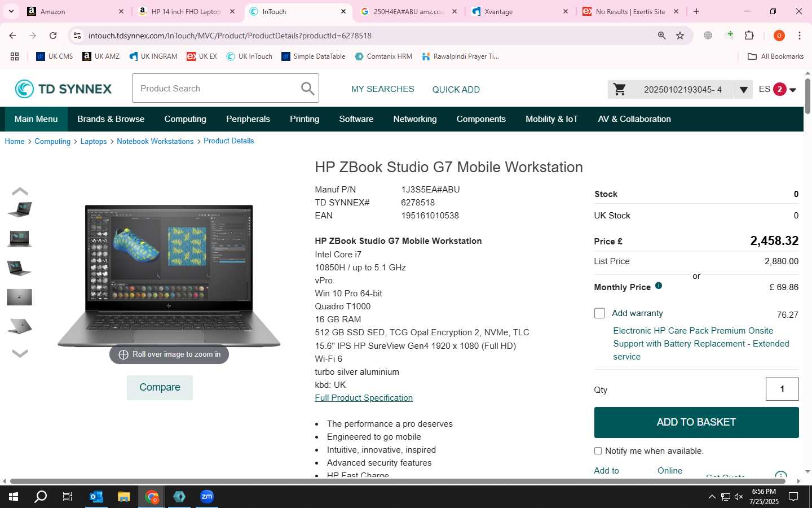Open All Bookmarks folder
The height and width of the screenshot is (508, 812).
point(775,56)
